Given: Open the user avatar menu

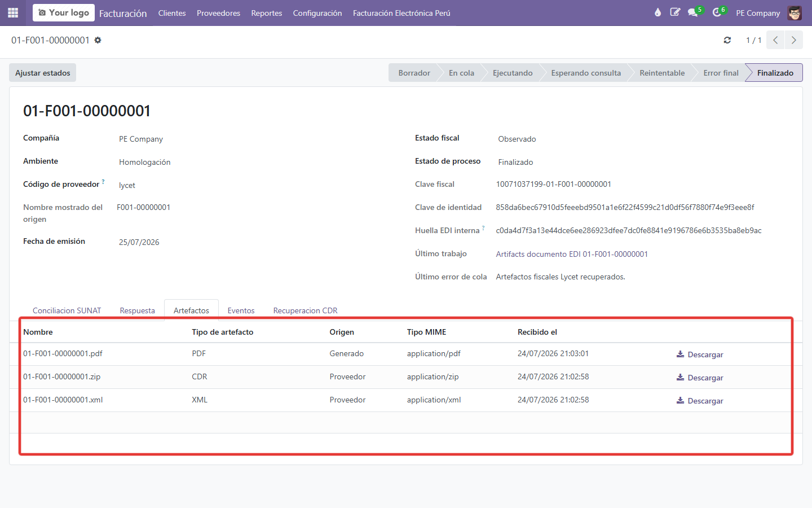Looking at the screenshot, I should (795, 12).
